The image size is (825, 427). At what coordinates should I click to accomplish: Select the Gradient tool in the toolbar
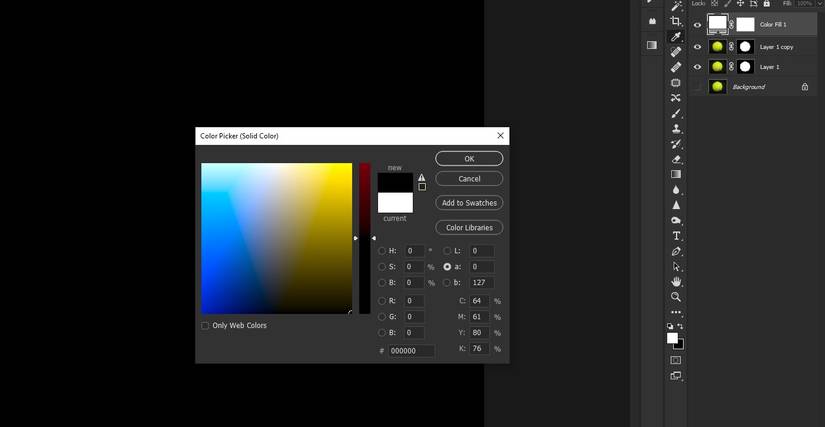click(x=676, y=175)
